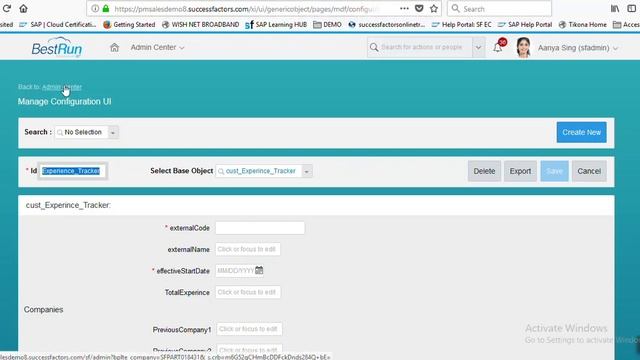Viewport: 640px width, 360px height.
Task: Click the externalName field
Action: [x=248, y=249]
